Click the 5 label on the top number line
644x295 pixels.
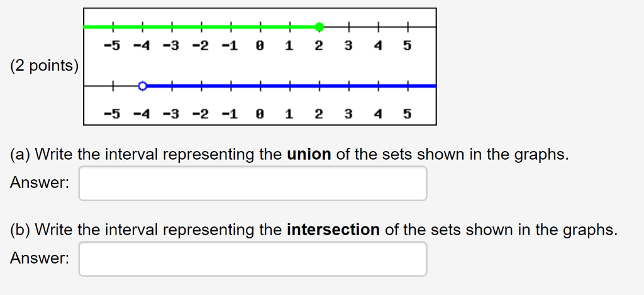[407, 46]
